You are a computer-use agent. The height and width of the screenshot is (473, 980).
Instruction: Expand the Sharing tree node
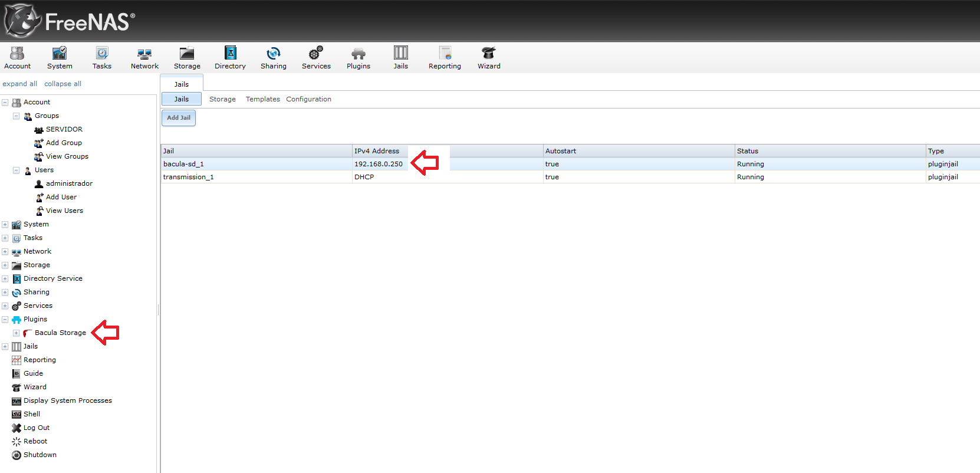5,293
